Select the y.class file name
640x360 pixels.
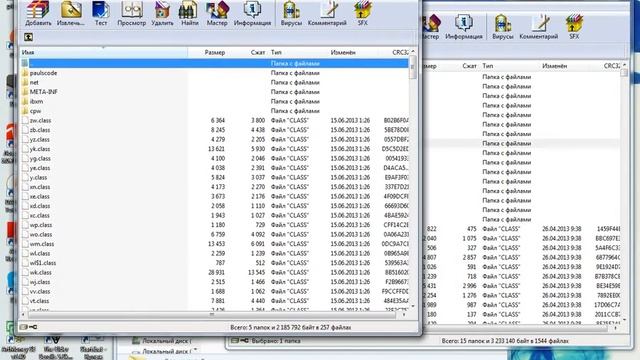[38, 178]
